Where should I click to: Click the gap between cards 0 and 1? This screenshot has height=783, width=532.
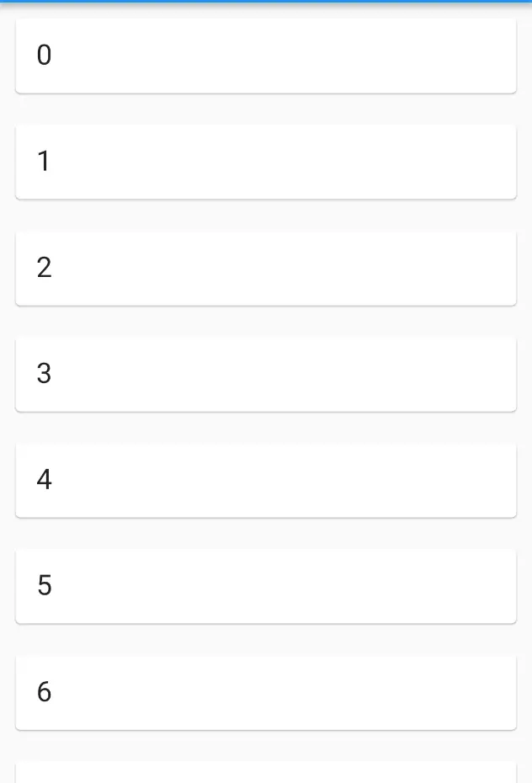pyautogui.click(x=266, y=109)
